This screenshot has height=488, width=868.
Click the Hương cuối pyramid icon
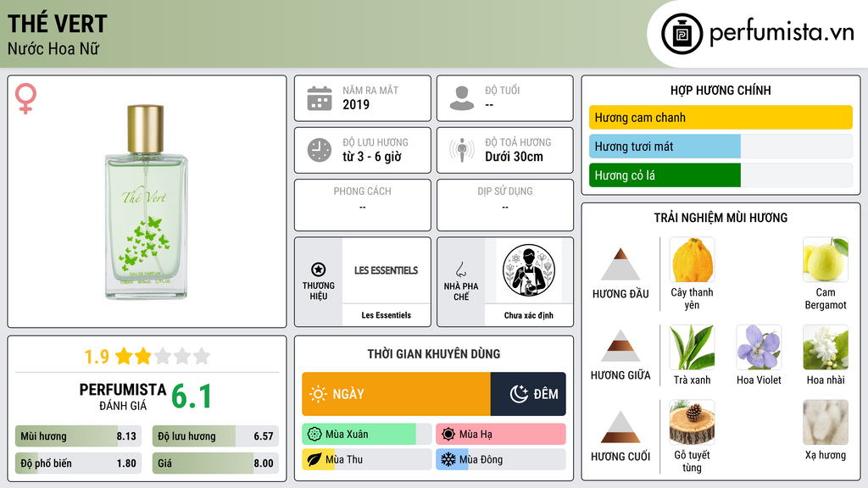pos(620,427)
